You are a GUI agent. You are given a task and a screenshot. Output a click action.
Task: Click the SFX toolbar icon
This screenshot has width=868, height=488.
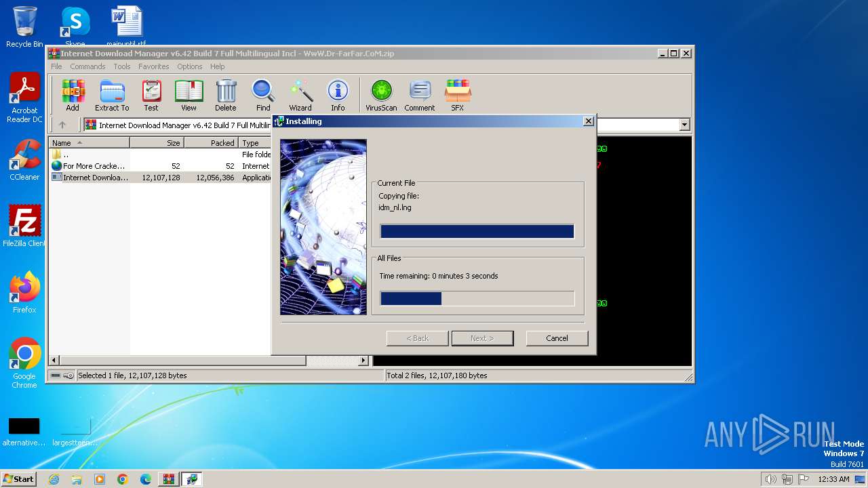tap(458, 95)
